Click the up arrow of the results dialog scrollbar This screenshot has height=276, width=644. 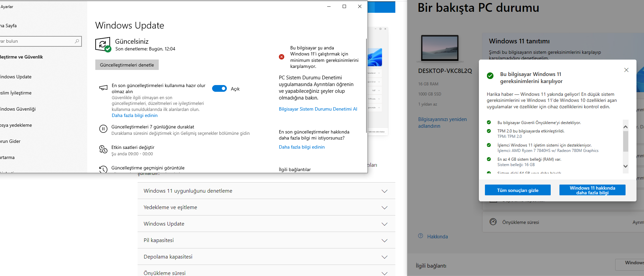(626, 127)
